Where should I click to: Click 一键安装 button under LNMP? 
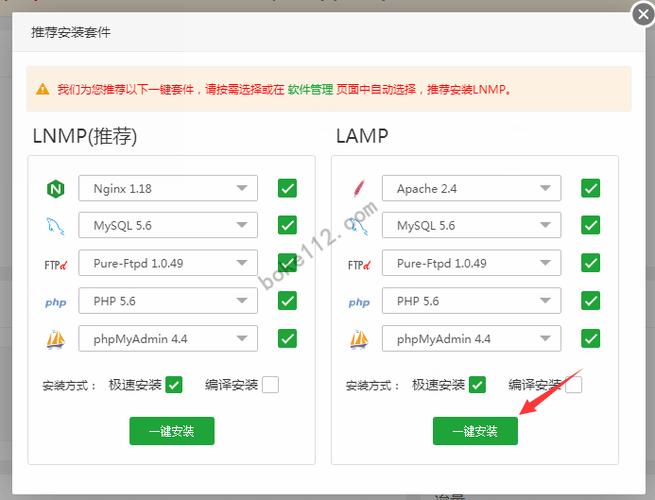point(172,431)
